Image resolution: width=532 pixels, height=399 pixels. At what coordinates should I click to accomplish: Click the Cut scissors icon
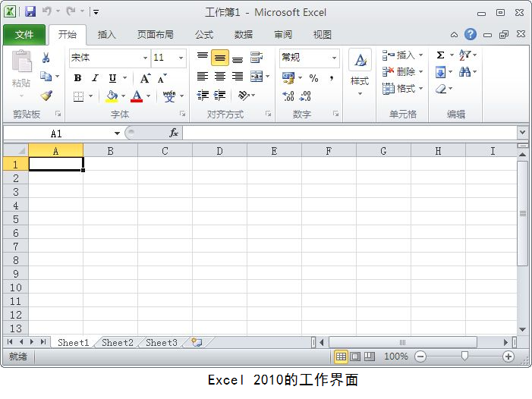(x=46, y=58)
